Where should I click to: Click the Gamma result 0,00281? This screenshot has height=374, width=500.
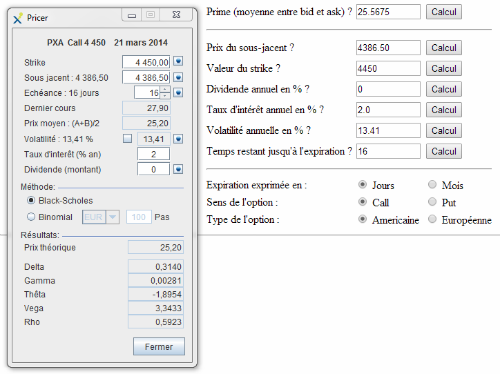[x=156, y=281]
